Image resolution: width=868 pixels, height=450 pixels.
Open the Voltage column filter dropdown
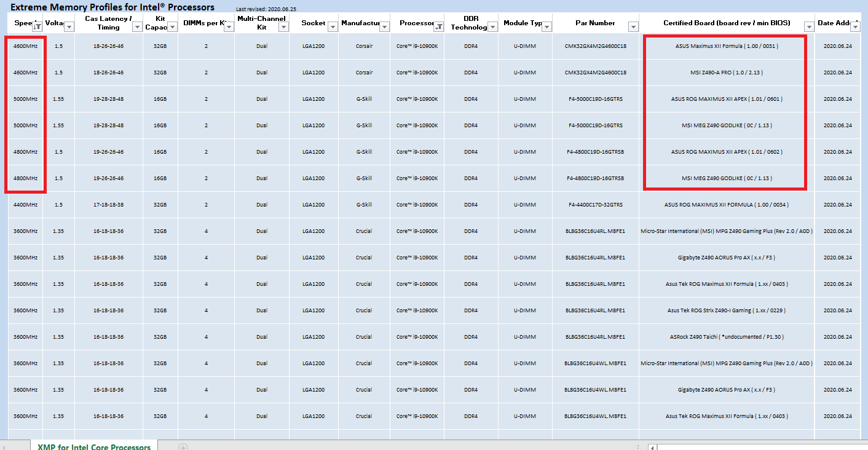[69, 27]
